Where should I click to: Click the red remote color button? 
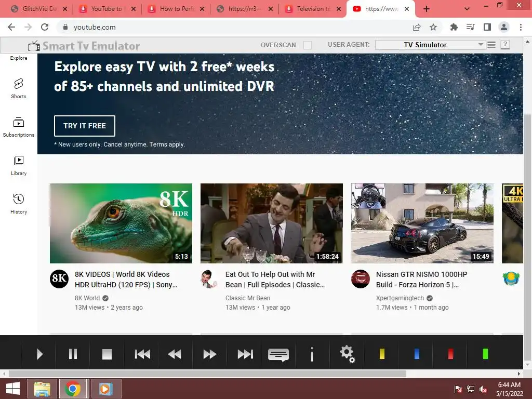tap(450, 354)
